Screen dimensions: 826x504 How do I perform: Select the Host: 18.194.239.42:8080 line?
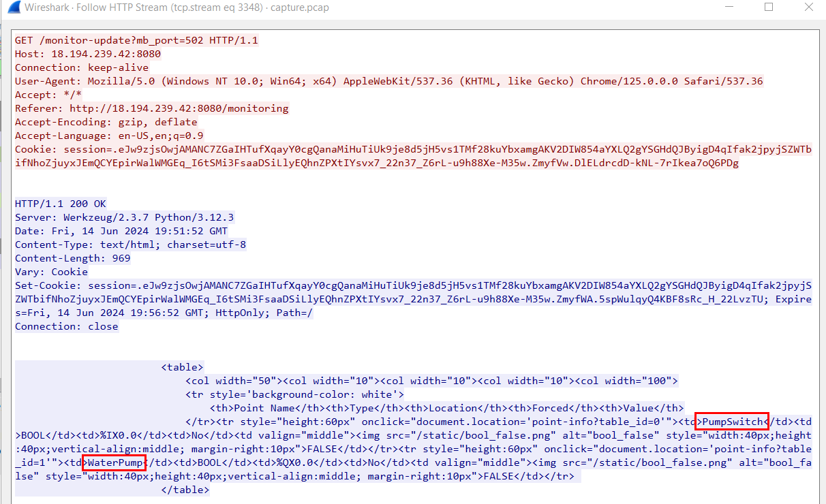(88, 54)
